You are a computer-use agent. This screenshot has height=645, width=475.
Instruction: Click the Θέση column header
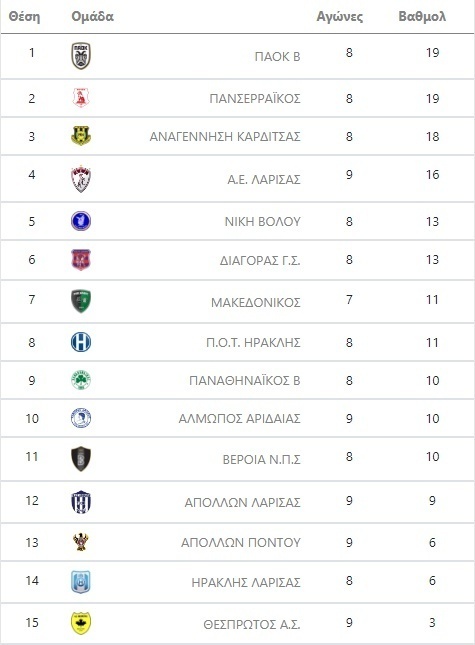point(24,16)
